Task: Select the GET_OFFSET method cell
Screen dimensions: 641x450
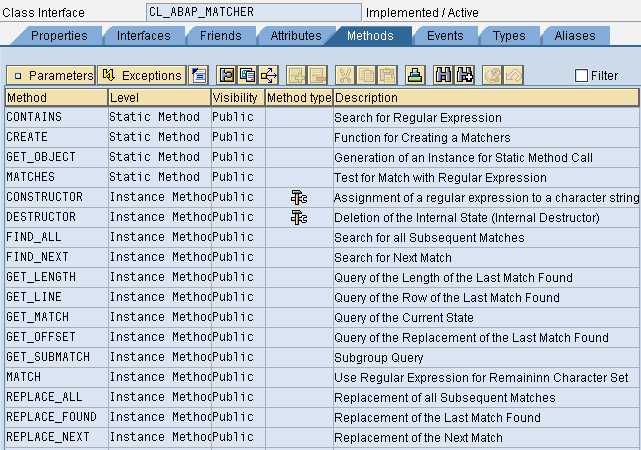Action: (x=56, y=338)
